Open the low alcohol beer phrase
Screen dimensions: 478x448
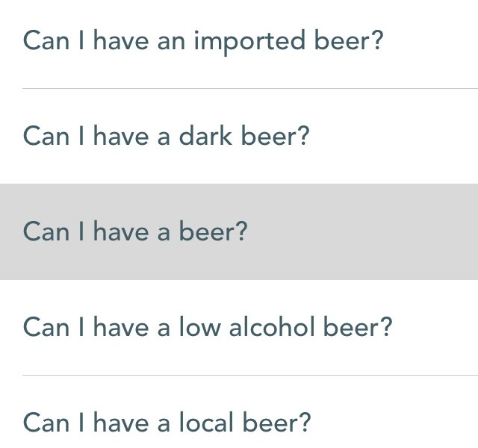pyautogui.click(x=208, y=327)
